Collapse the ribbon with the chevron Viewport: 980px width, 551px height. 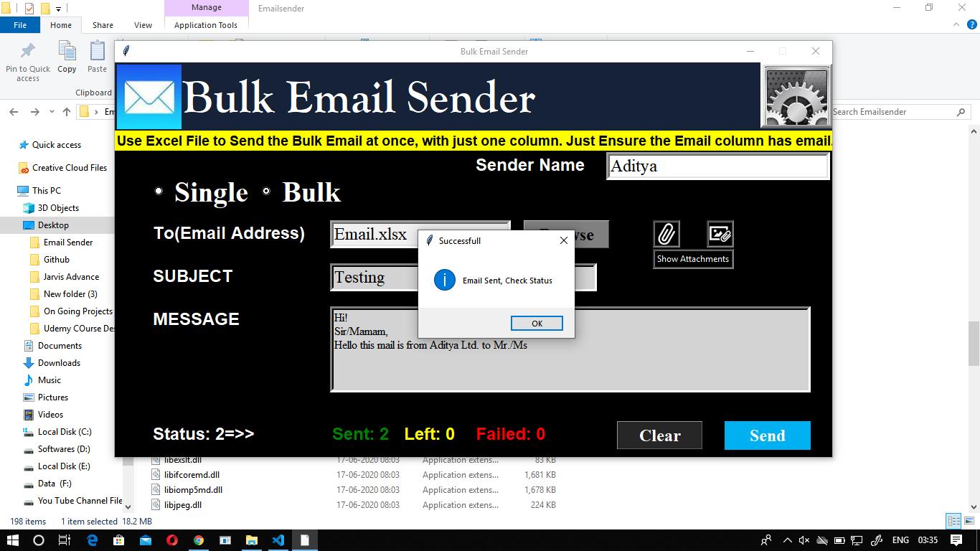(x=957, y=24)
